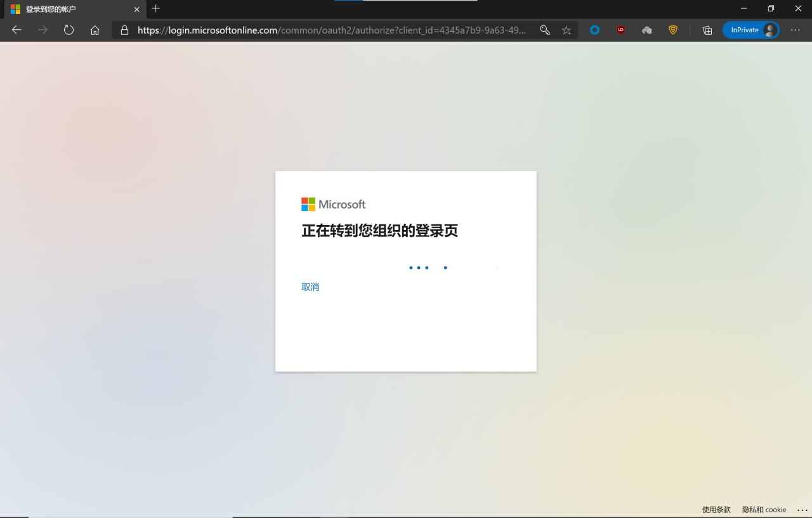Click the 正在转到您组织的登录页 heading
Image resolution: width=812 pixels, height=518 pixels.
[x=379, y=231]
